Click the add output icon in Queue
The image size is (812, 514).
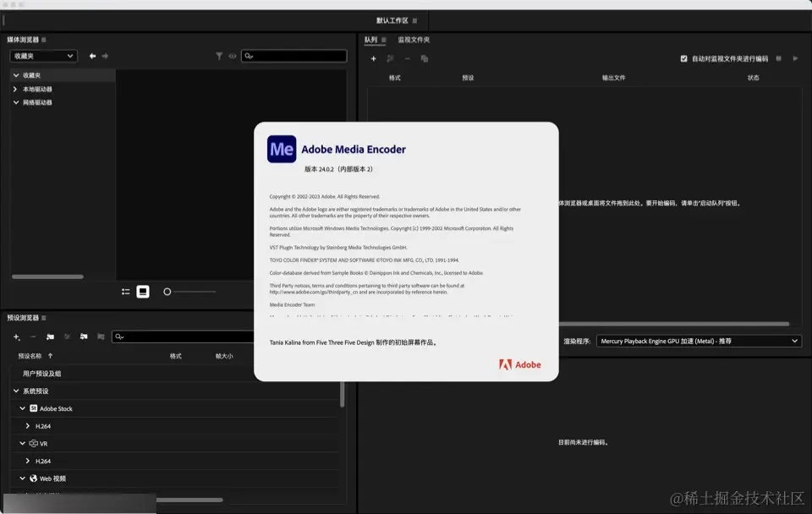[x=391, y=59]
